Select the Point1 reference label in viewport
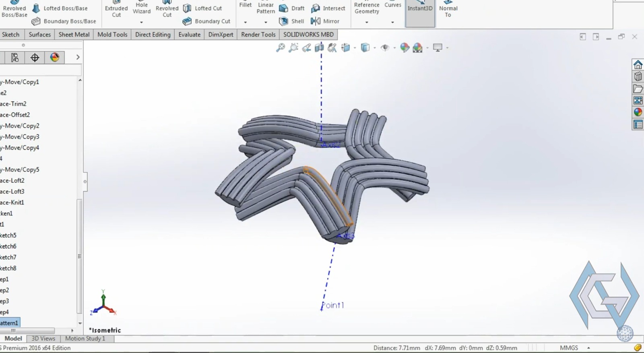 click(x=332, y=305)
